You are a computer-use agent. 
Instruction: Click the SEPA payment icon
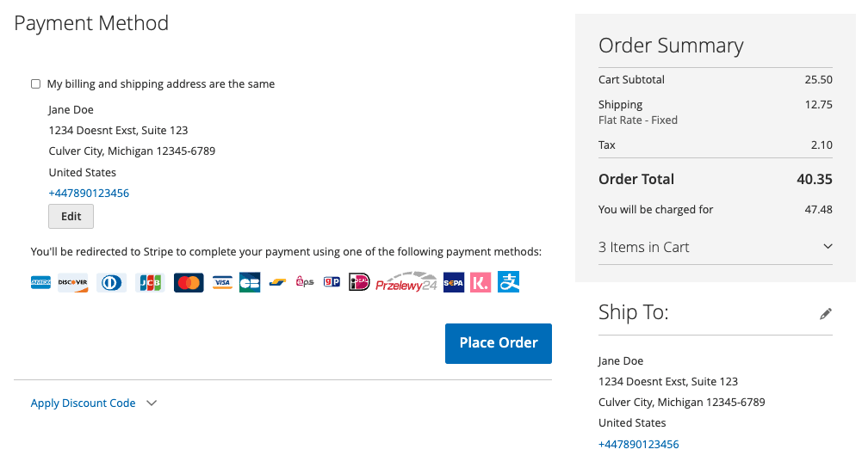point(453,283)
